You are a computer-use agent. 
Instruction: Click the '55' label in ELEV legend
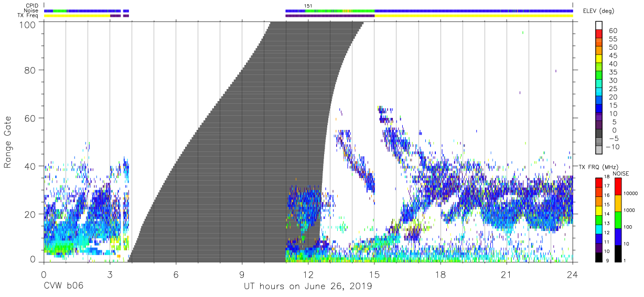click(x=613, y=39)
